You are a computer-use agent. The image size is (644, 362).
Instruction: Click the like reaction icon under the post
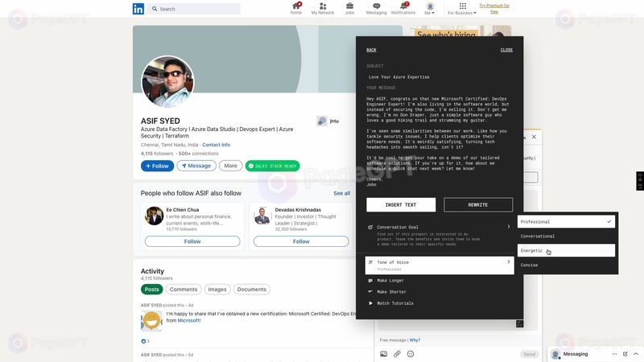pos(143,341)
